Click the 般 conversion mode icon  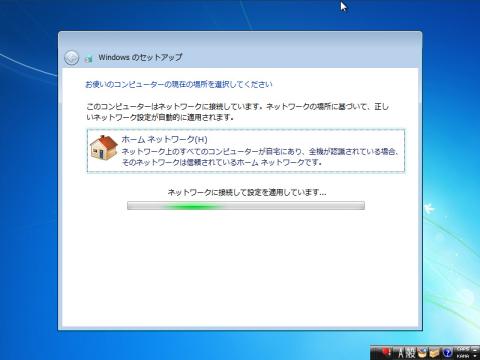tap(410, 353)
